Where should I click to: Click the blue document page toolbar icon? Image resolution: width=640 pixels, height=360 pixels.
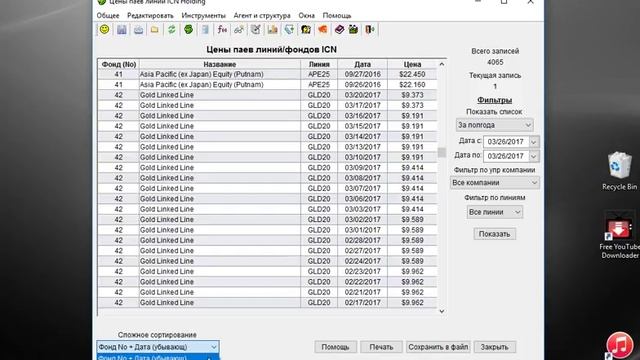(x=205, y=29)
